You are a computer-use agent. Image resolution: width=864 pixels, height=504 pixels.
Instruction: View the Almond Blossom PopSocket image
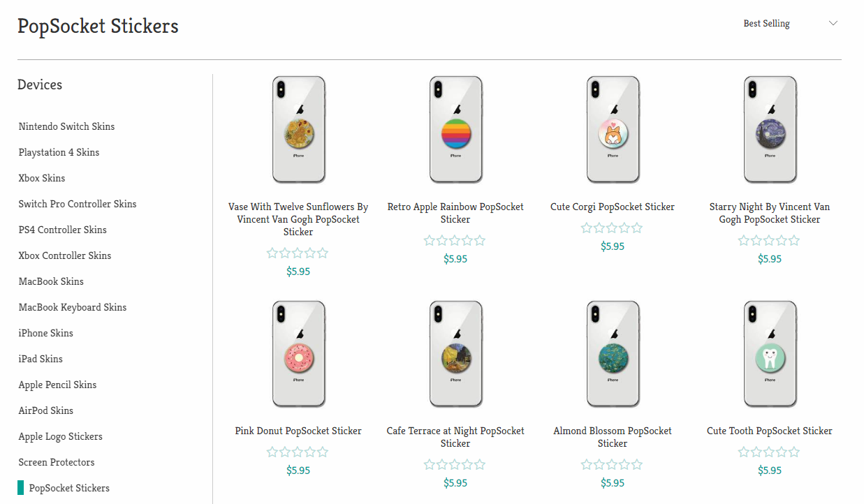[613, 354]
